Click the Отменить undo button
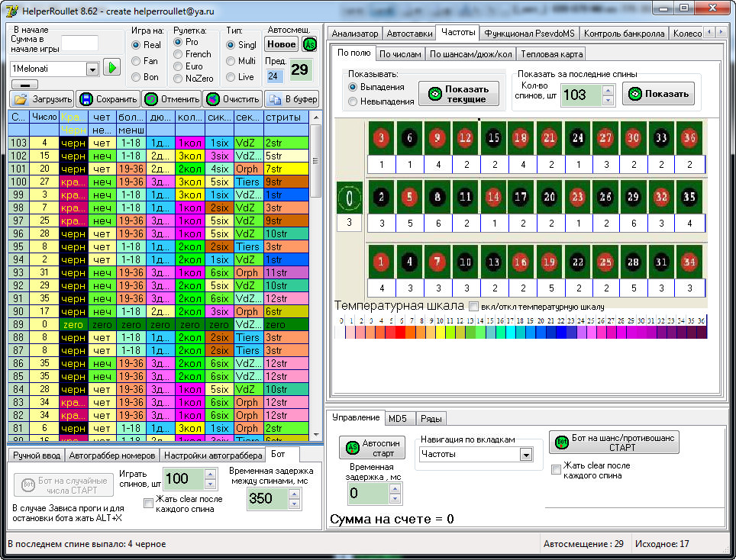 (x=172, y=99)
